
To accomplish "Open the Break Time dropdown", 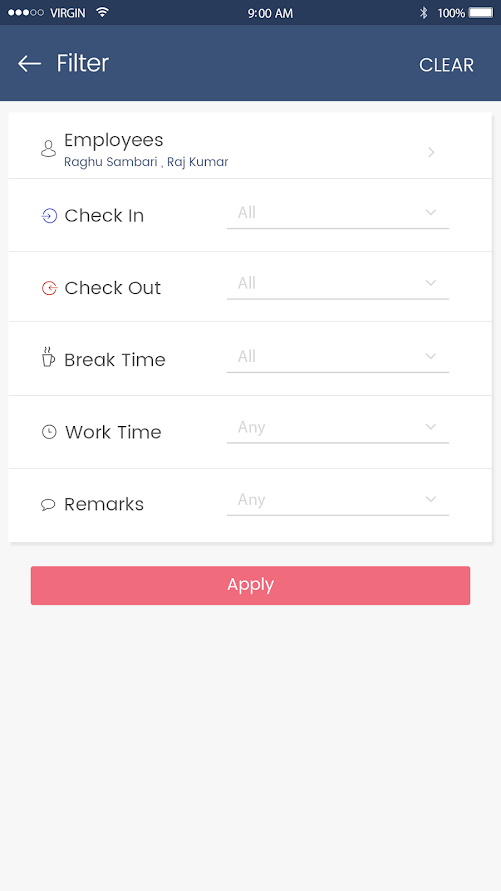I will (x=337, y=357).
